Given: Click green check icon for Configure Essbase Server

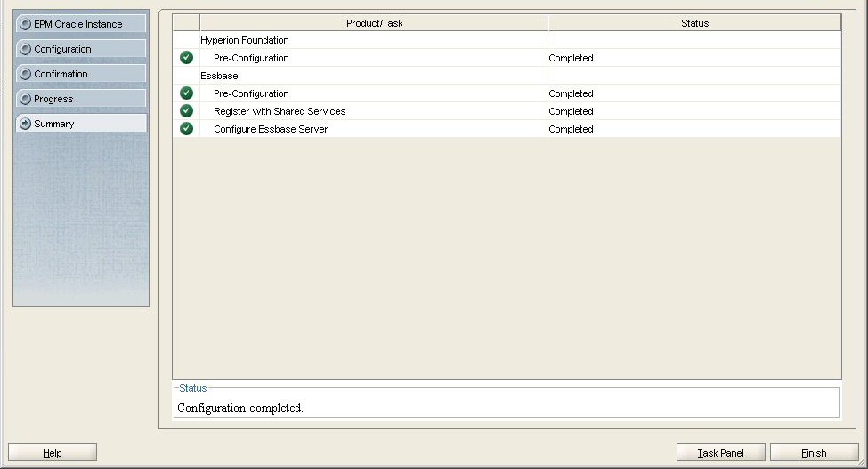Looking at the screenshot, I should (x=187, y=128).
